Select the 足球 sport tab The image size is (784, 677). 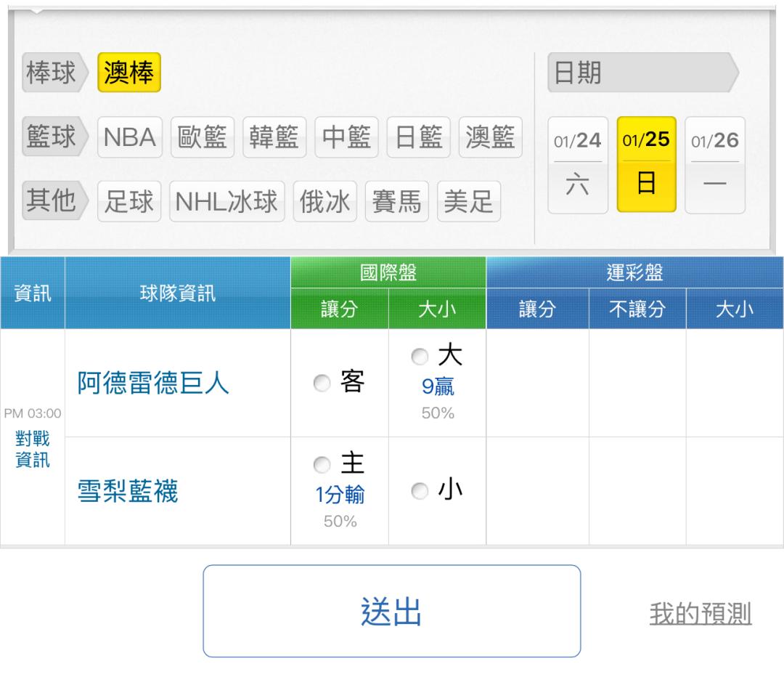[129, 201]
